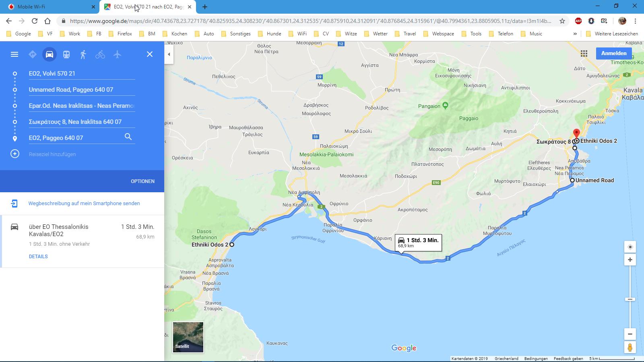Zoom out with minus button

(630, 334)
